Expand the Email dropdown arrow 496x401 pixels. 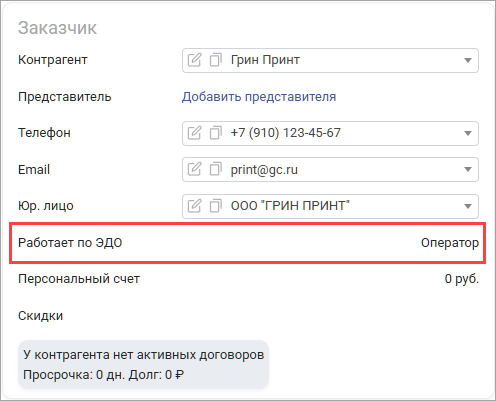(x=468, y=170)
